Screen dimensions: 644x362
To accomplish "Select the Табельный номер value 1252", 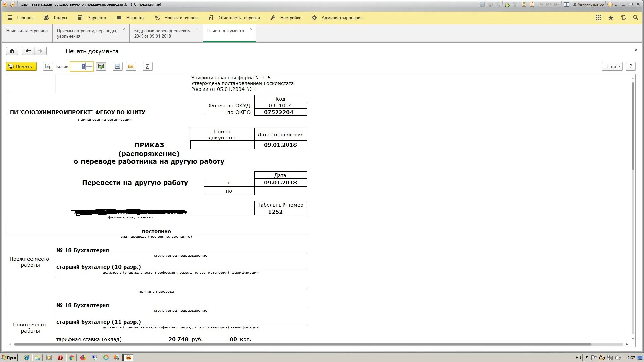I will pos(280,212).
